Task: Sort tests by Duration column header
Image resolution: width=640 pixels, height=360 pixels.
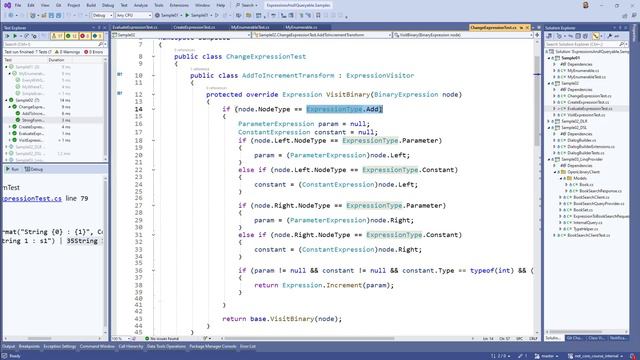Action: [x=56, y=60]
